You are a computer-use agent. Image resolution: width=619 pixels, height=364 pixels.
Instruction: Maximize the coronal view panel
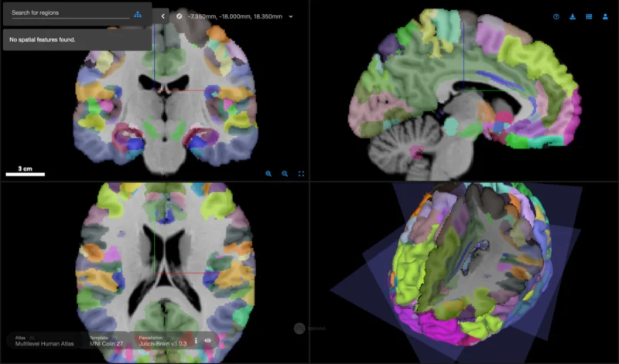pyautogui.click(x=301, y=174)
